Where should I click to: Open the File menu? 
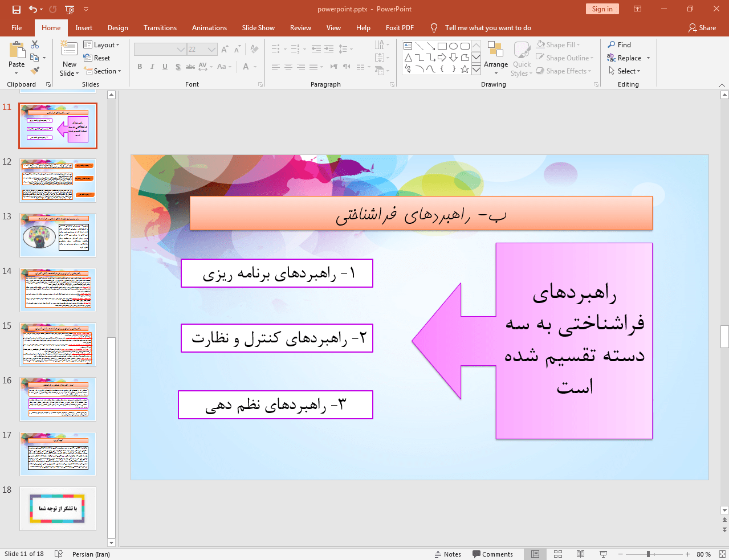point(17,27)
